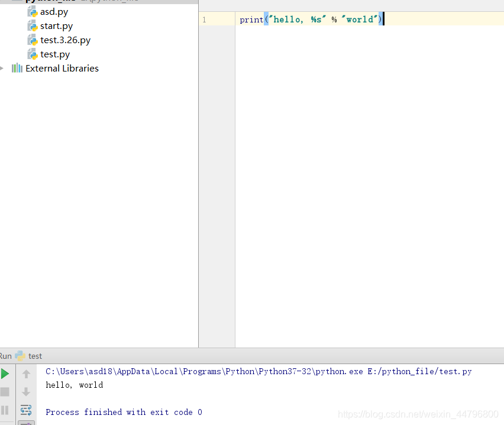Click the test.3.26.py Python file icon
The height and width of the screenshot is (425, 504).
(x=33, y=40)
